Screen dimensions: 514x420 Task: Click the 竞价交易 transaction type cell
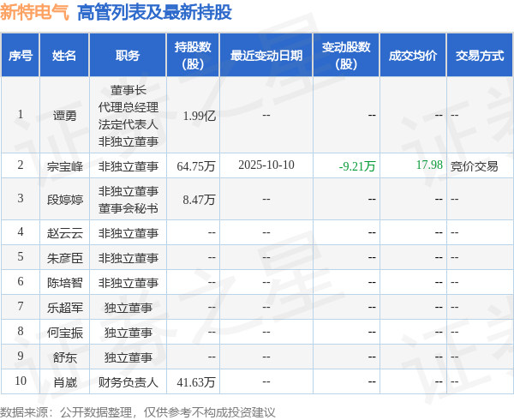coord(475,166)
